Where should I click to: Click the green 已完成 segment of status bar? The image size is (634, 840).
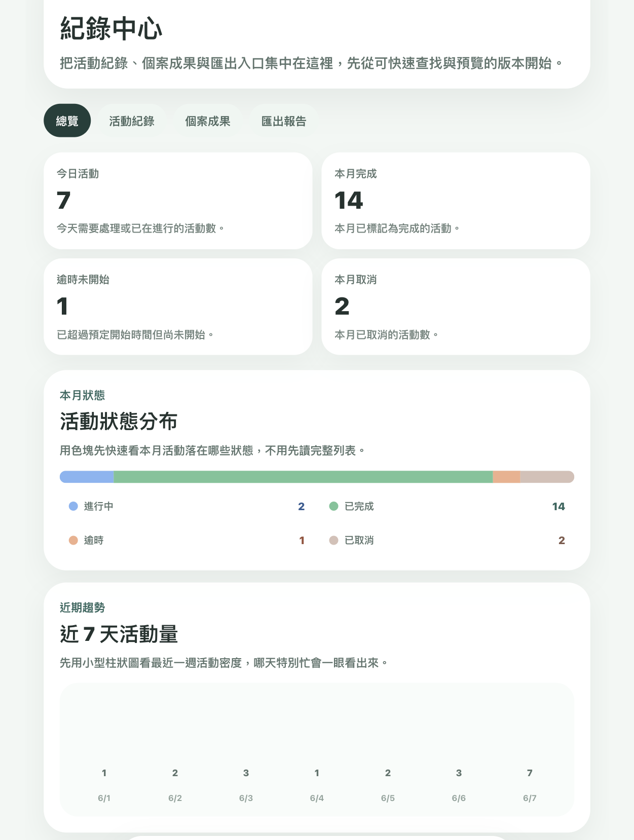tap(303, 477)
